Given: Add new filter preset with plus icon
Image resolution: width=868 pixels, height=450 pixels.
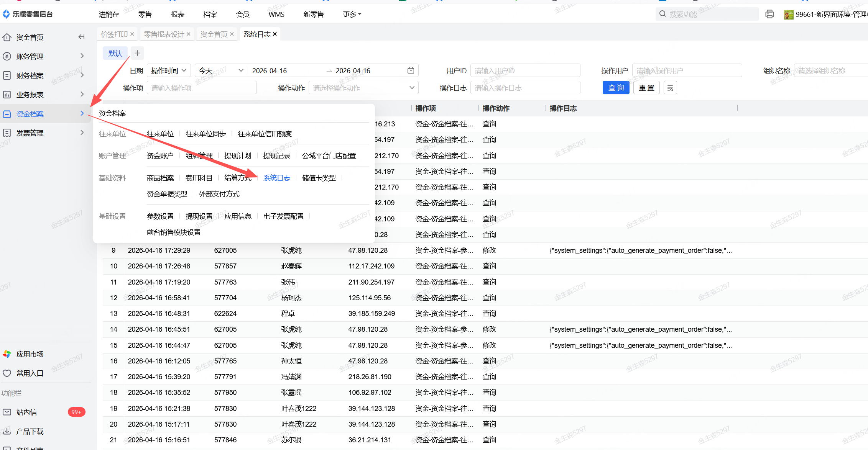Looking at the screenshot, I should point(137,53).
